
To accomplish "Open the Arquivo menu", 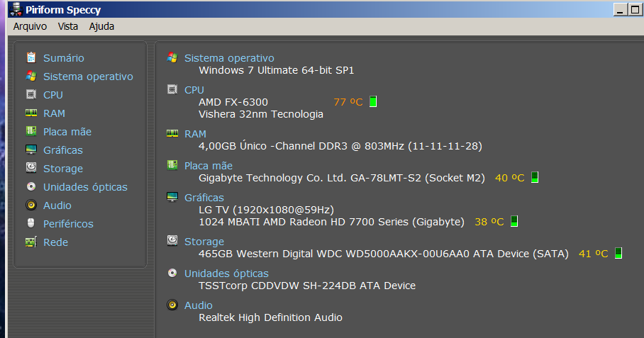I will click(30, 26).
